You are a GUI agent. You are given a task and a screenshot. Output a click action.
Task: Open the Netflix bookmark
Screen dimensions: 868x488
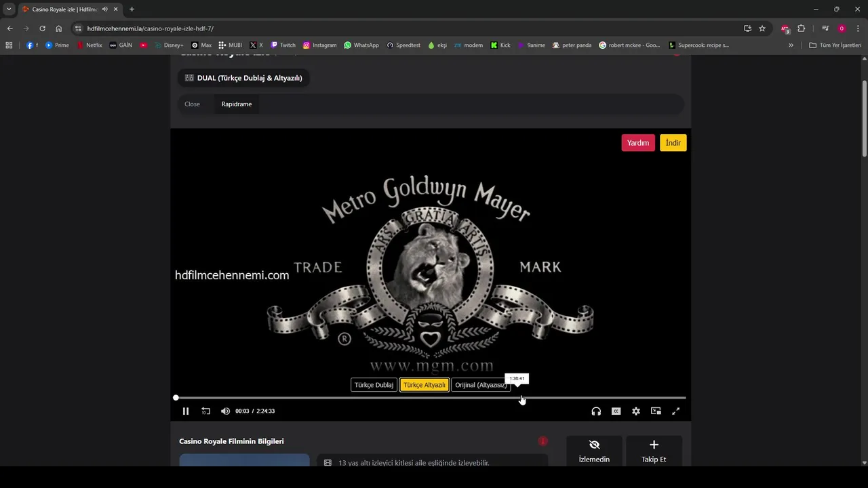(x=90, y=45)
